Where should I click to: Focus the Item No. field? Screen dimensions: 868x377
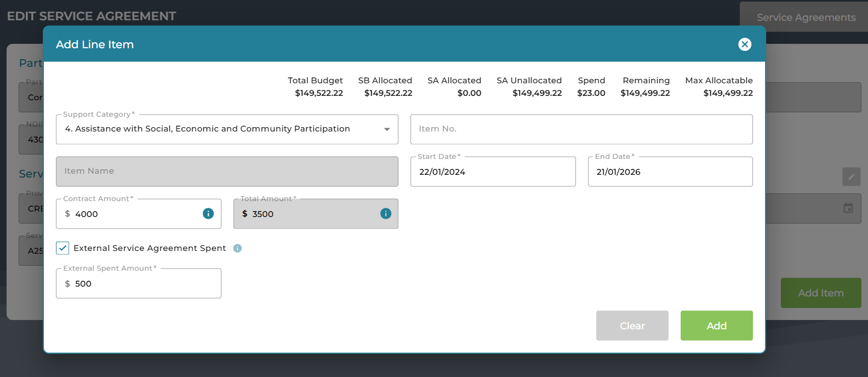pos(581,129)
